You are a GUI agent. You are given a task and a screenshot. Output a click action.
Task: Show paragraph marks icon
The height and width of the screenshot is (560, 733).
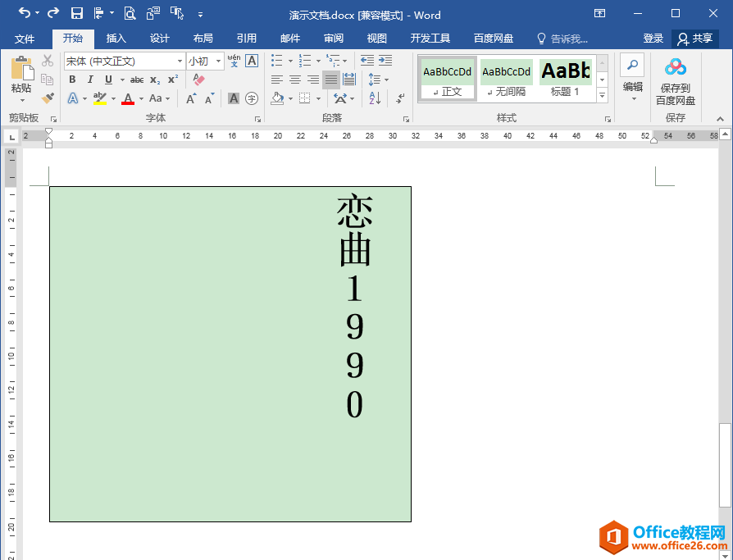click(x=400, y=98)
